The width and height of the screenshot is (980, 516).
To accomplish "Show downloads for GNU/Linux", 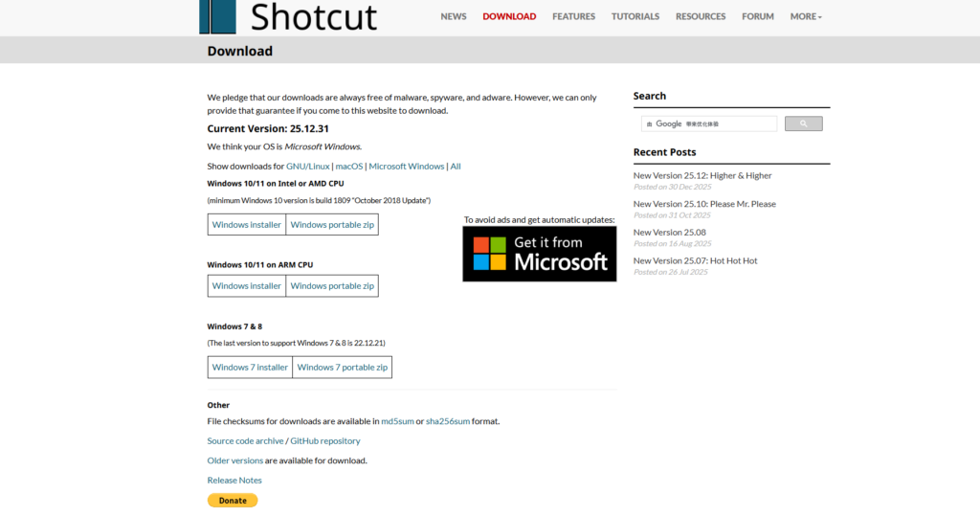I will click(x=307, y=167).
